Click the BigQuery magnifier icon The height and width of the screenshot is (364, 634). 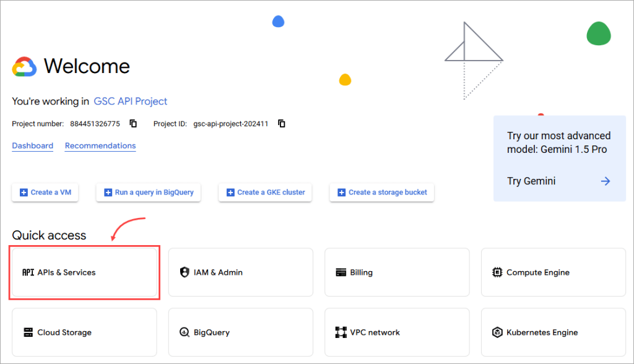click(x=185, y=332)
